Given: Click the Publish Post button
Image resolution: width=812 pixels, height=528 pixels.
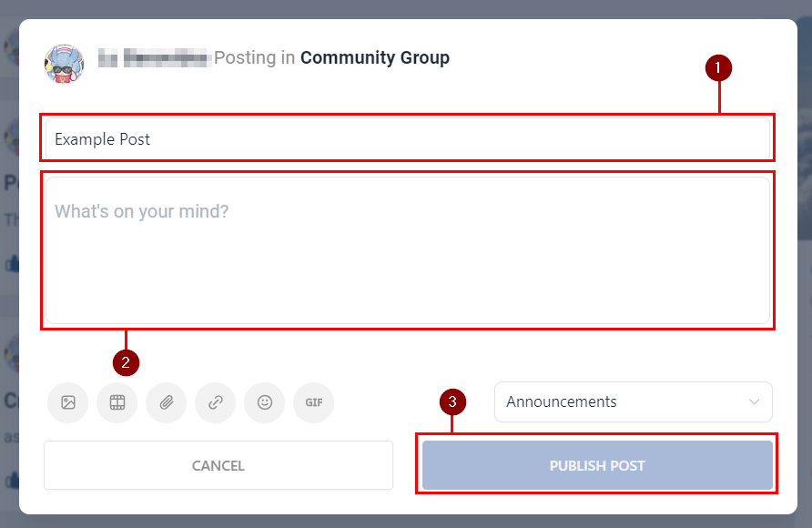Looking at the screenshot, I should (x=596, y=465).
